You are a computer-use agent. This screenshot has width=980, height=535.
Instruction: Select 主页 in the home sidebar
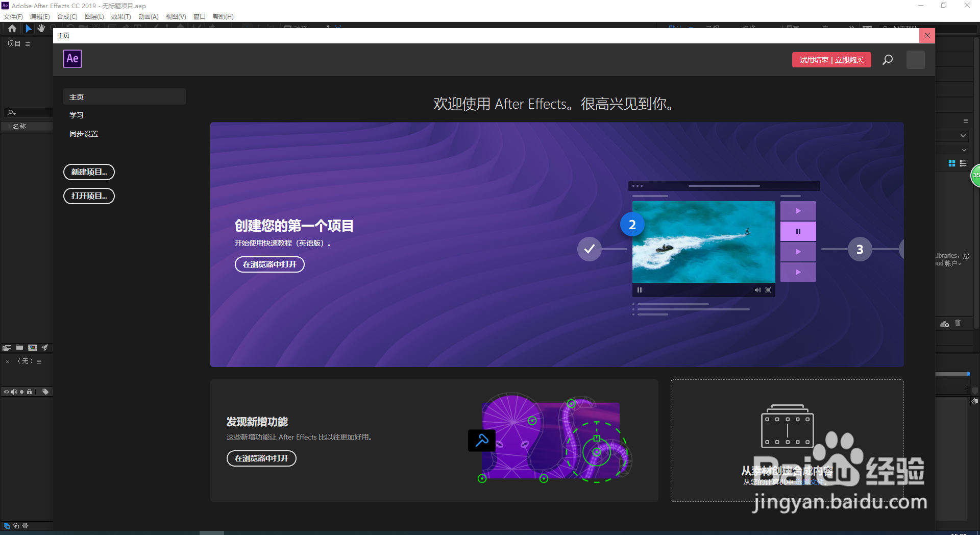coord(125,97)
